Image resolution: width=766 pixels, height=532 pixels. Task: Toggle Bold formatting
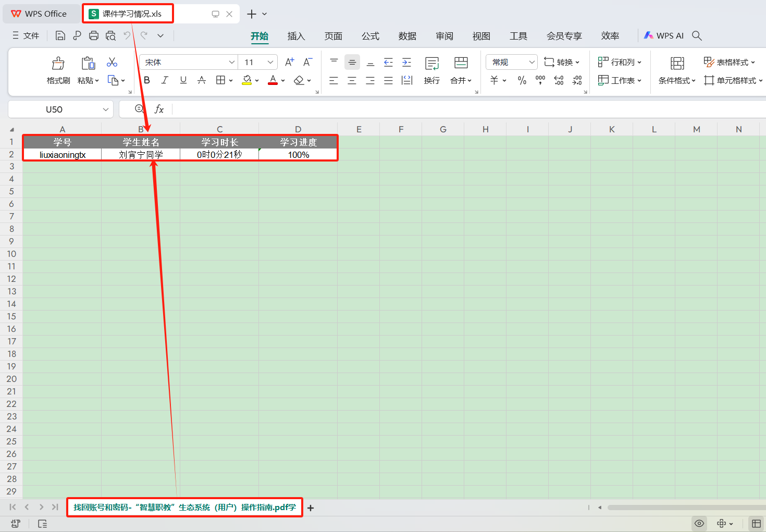(147, 80)
